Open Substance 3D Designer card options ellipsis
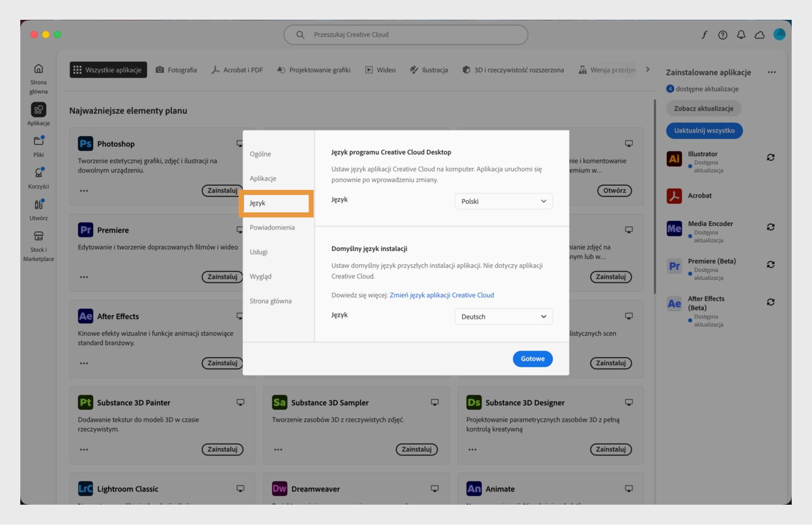812x525 pixels. pos(472,450)
